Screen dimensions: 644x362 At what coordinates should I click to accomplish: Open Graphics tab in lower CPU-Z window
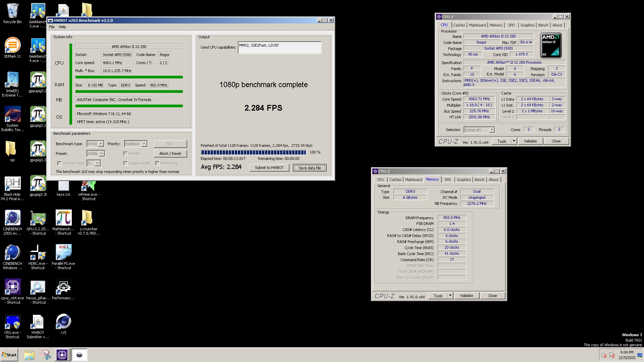click(464, 180)
